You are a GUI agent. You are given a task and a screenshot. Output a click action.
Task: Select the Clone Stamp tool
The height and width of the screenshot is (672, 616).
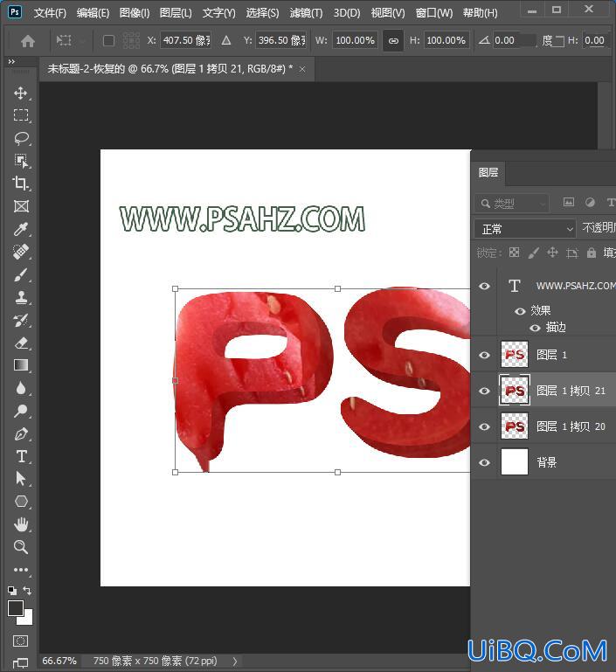click(21, 297)
